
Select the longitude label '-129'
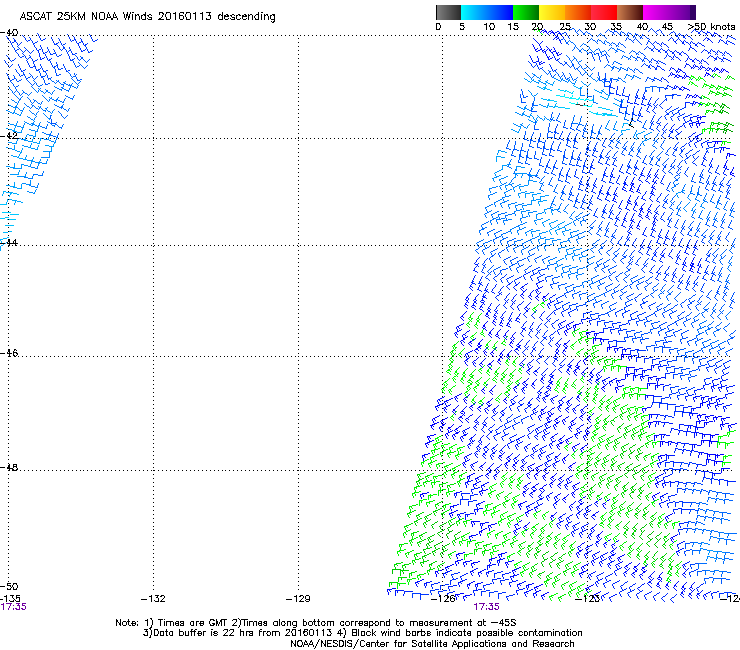(298, 599)
